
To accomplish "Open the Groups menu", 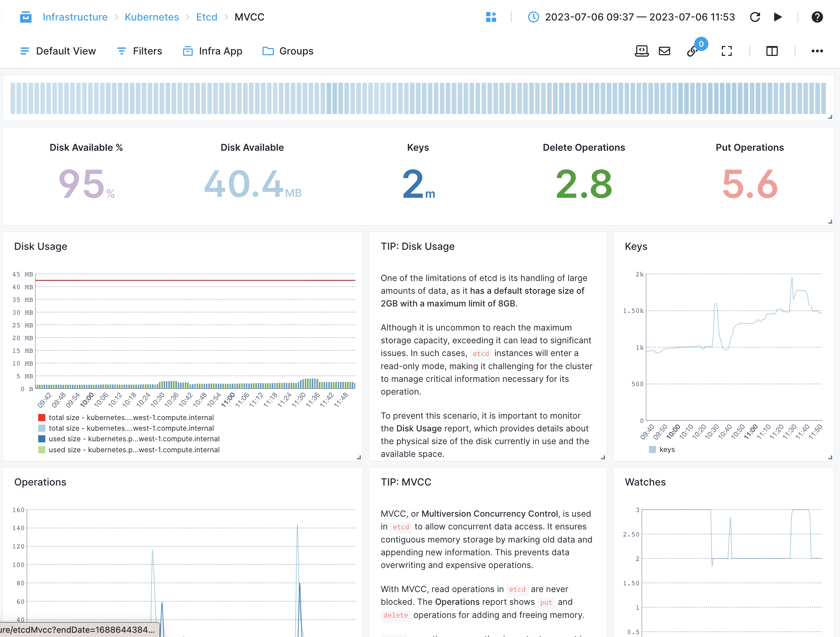I will coord(288,51).
